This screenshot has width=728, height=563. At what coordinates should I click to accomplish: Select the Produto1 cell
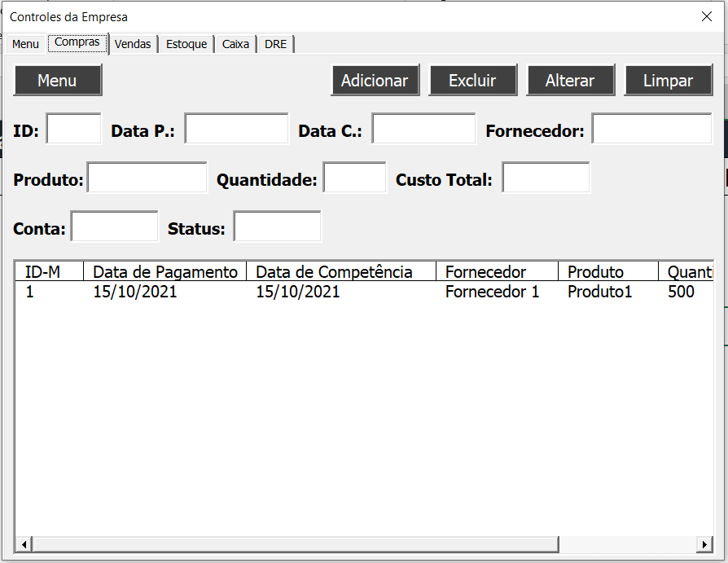600,292
